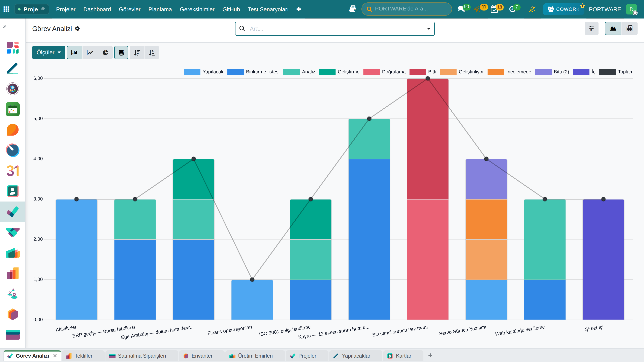Open the Test Senaryoları menu
644x362 pixels.
pos(268,9)
